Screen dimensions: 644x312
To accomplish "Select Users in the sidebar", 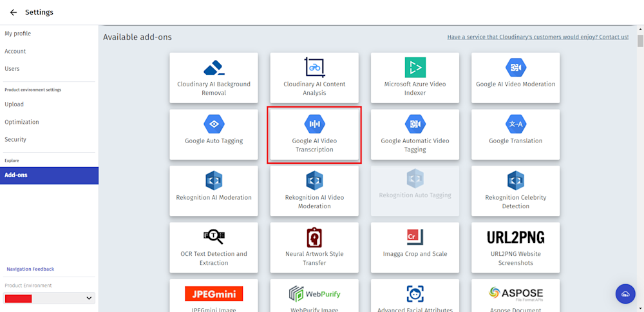I will [x=12, y=68].
